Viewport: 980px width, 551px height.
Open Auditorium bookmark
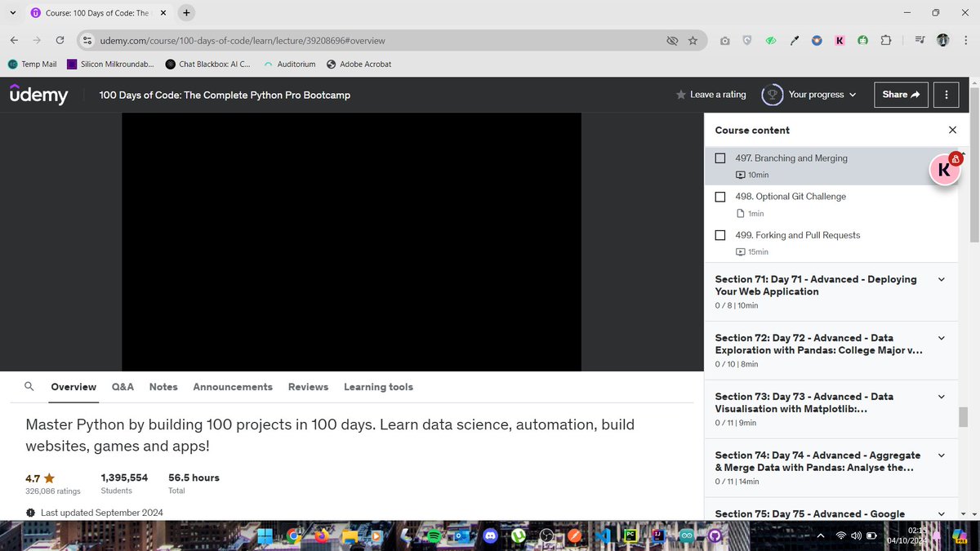pyautogui.click(x=290, y=64)
